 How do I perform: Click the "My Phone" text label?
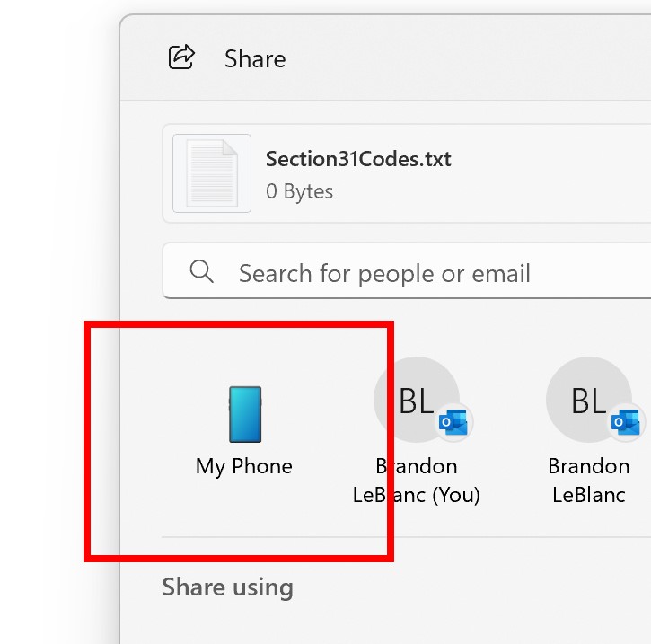(244, 466)
